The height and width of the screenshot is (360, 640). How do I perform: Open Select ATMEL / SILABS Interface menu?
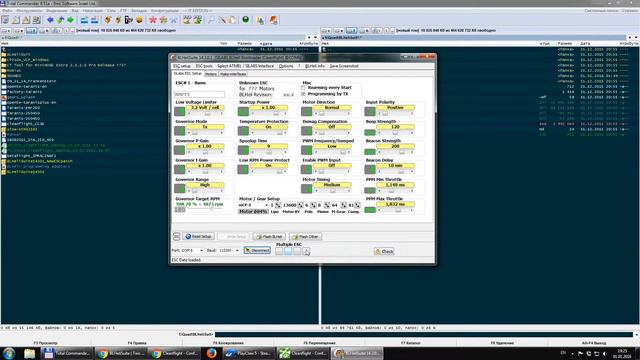click(x=245, y=66)
